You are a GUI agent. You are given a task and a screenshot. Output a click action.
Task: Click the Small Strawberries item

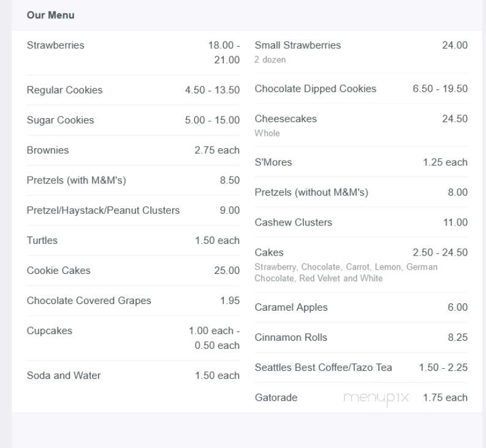point(298,45)
